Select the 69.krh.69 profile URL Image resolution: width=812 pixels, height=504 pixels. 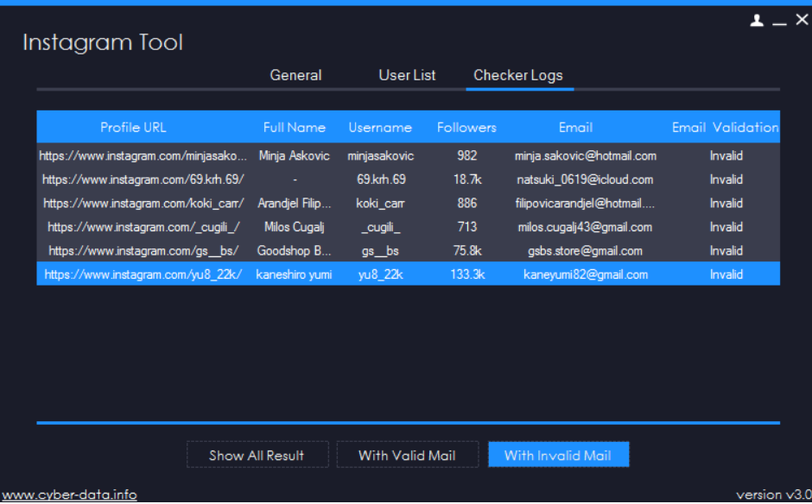(x=143, y=180)
